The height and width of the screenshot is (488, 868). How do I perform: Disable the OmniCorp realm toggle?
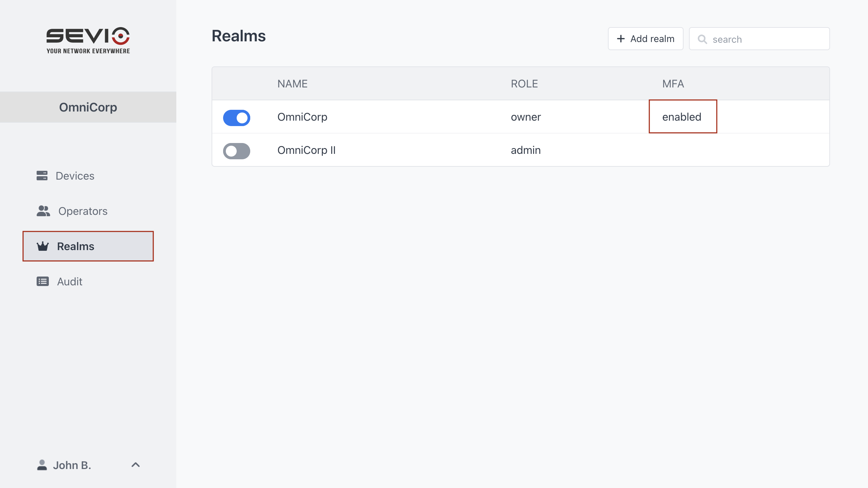tap(236, 118)
